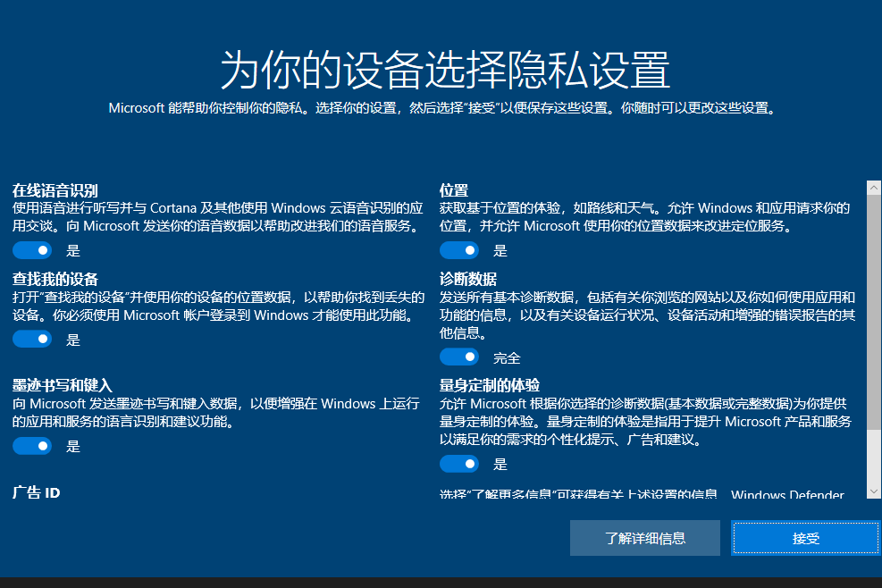Click the Microsoft 能帮助你控制你的隐私 subtitle
The image size is (882, 588).
click(441, 108)
